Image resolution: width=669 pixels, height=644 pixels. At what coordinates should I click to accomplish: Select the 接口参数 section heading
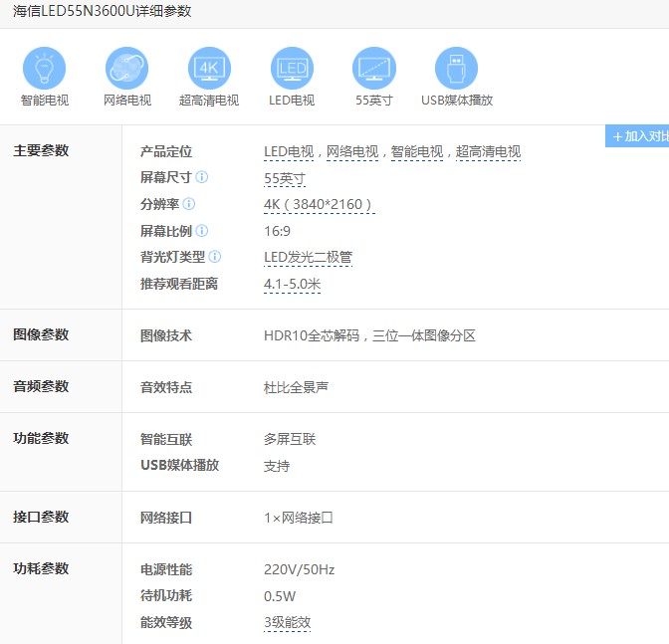coord(41,517)
